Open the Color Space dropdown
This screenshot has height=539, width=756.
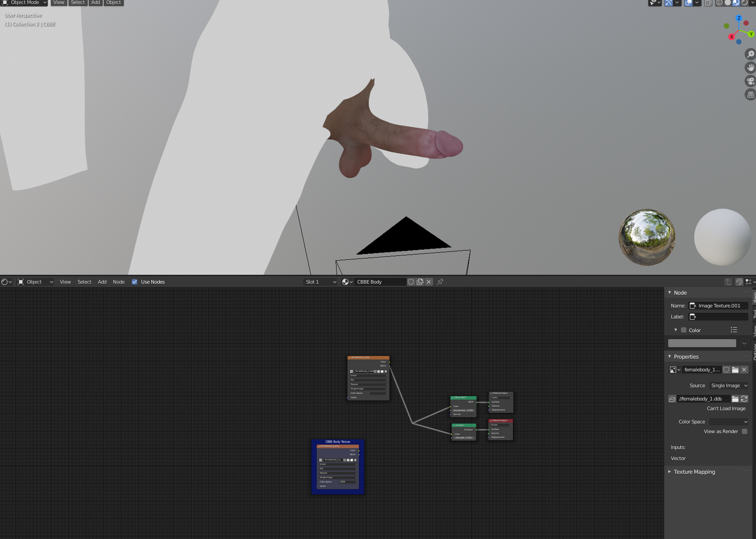(729, 422)
